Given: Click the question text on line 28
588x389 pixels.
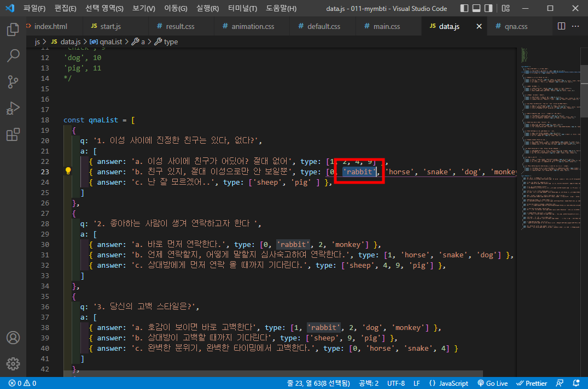Looking at the screenshot, I should (176, 223).
